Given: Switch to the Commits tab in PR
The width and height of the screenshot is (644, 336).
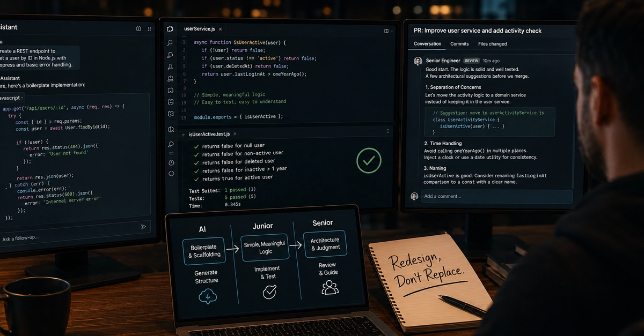Looking at the screenshot, I should pyautogui.click(x=459, y=44).
